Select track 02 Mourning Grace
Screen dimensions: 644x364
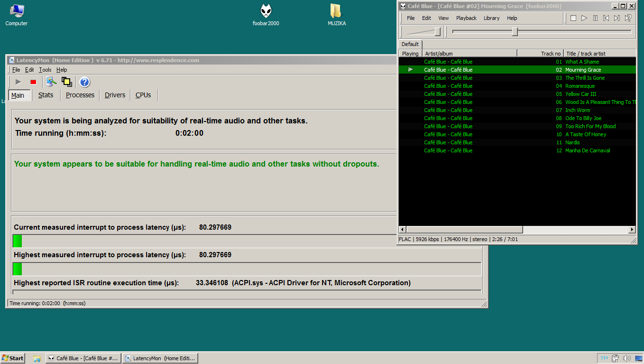pyautogui.click(x=517, y=70)
